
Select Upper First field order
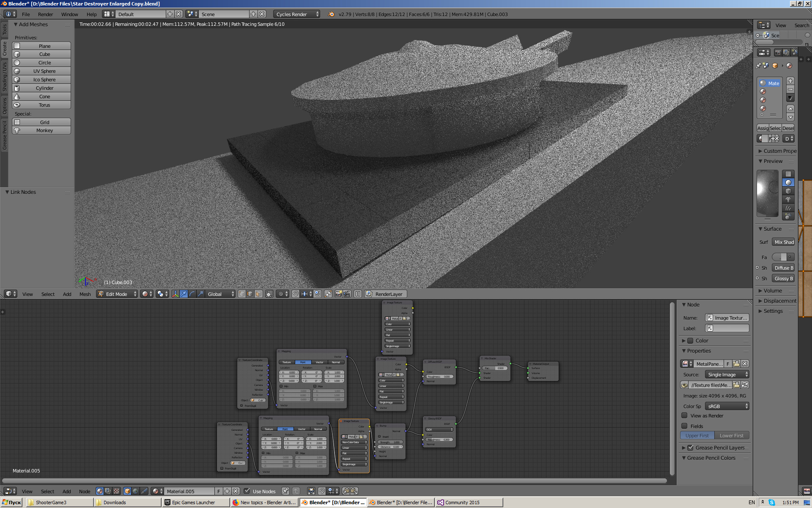click(x=697, y=436)
